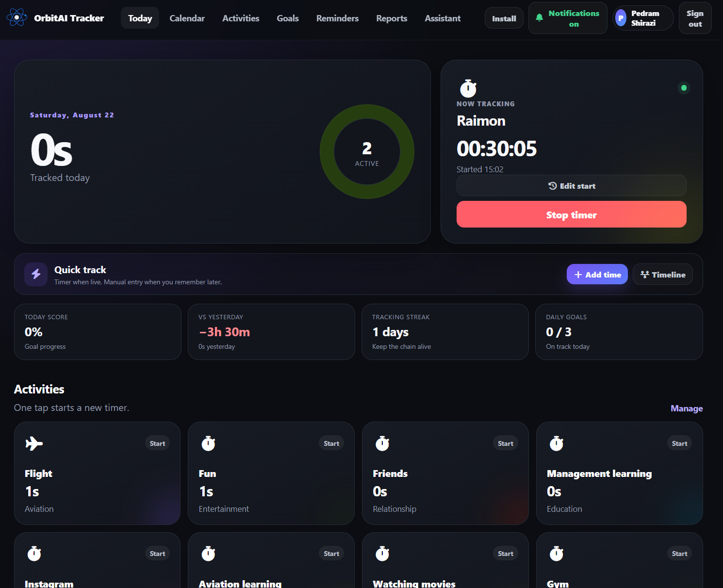Open the Reminders tab
This screenshot has width=723, height=588.
click(x=337, y=18)
